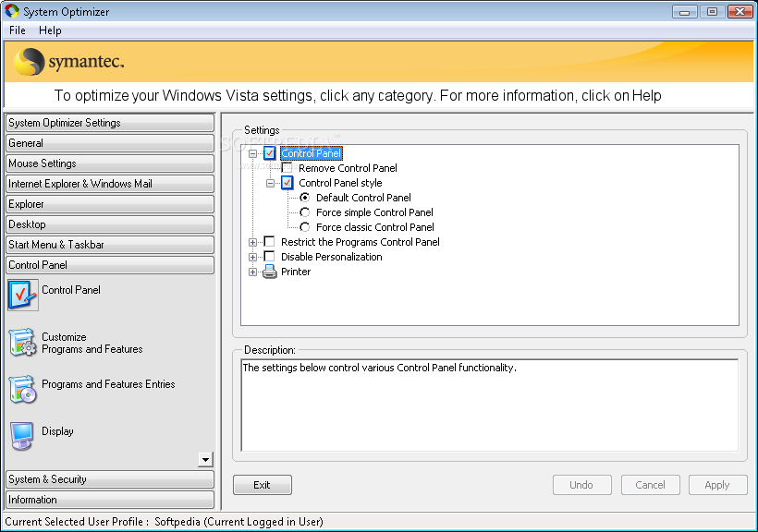Open the Display monitor icon

tap(22, 436)
